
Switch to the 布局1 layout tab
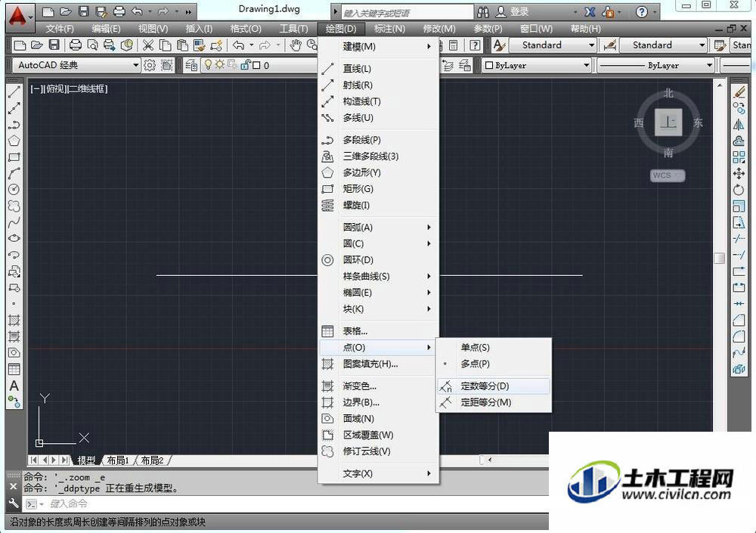pyautogui.click(x=118, y=460)
